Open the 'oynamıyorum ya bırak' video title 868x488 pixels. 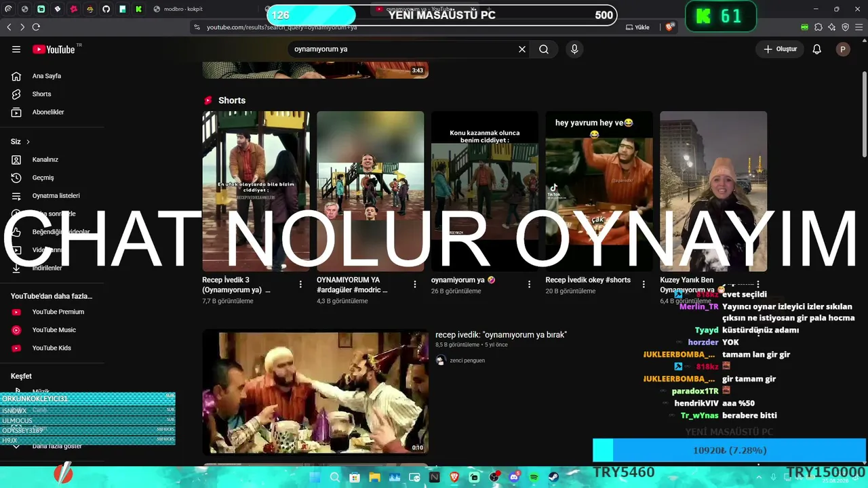pyautogui.click(x=501, y=335)
